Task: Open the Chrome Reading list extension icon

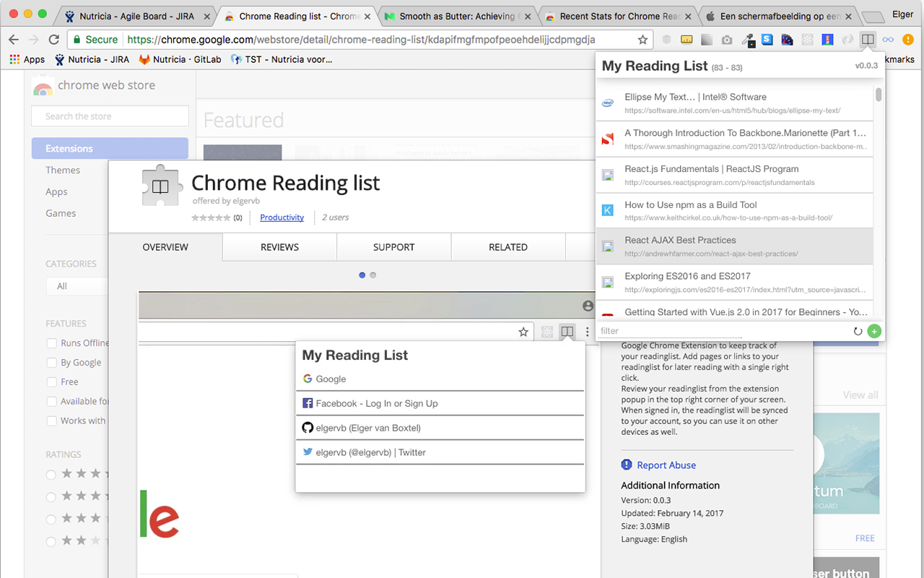Action: pyautogui.click(x=868, y=40)
